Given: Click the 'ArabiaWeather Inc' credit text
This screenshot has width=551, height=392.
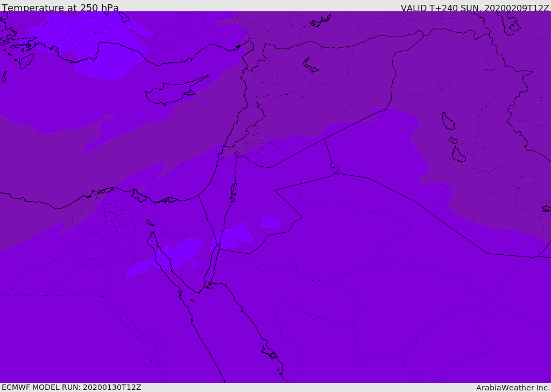Looking at the screenshot, I should 512,388.
